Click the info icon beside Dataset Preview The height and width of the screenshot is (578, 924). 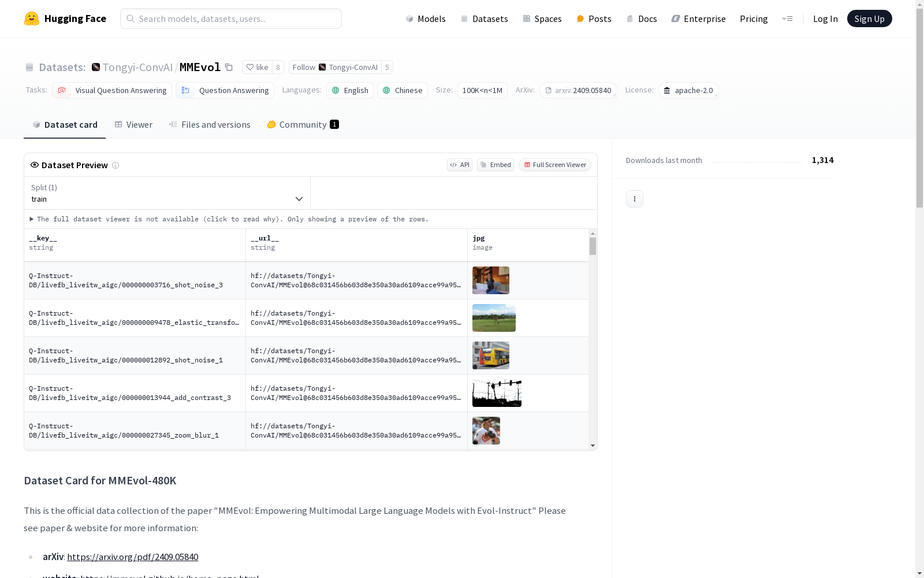pos(115,165)
